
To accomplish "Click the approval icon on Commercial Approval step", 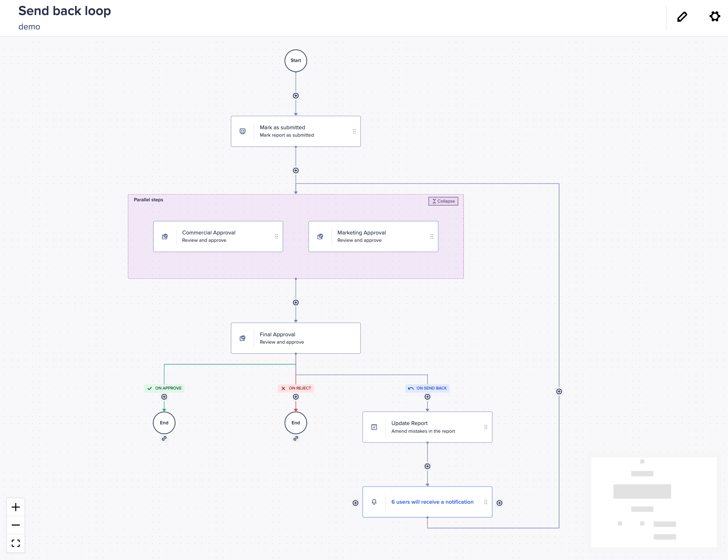I will click(x=165, y=236).
